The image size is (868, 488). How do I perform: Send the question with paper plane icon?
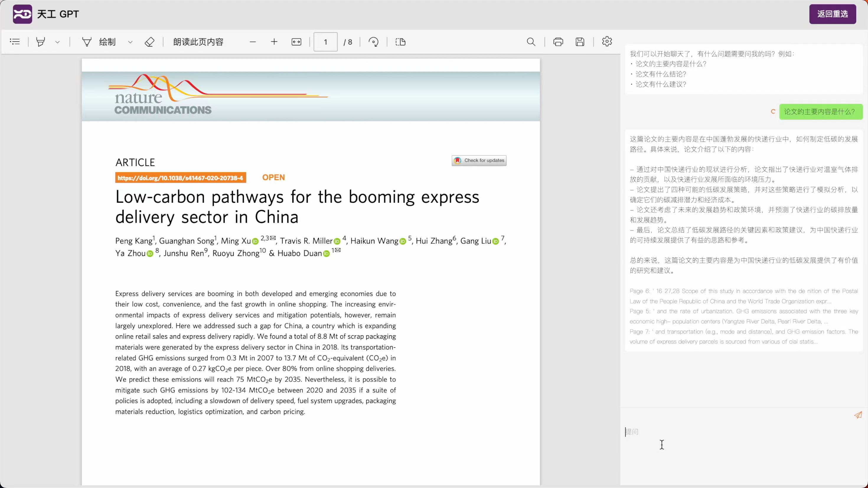click(x=858, y=415)
